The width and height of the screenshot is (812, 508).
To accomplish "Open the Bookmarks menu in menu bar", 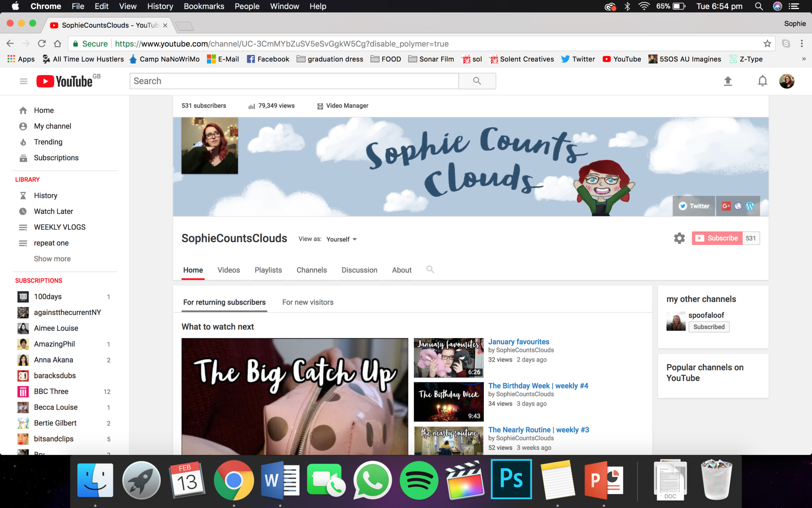I will point(204,7).
